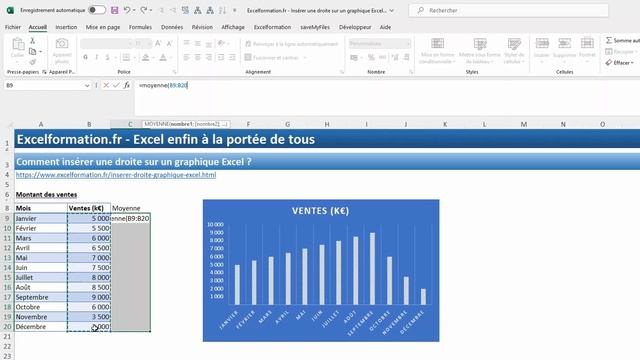Switch to the Affichage tab
Image resolution: width=640 pixels, height=360 pixels.
pyautogui.click(x=233, y=27)
